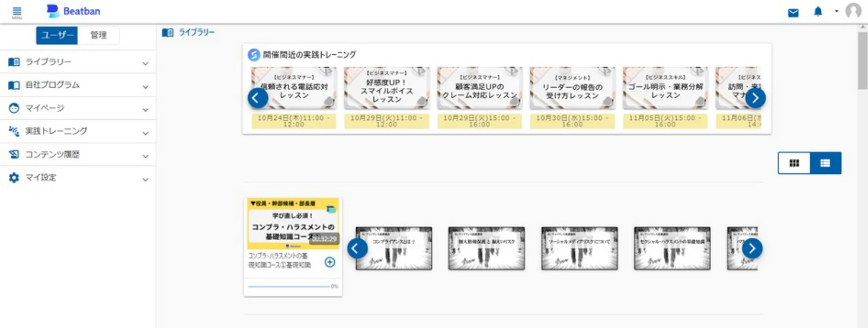Open the 顧客満足UPのクレーム対応レッスン card
868x328 pixels.
click(x=479, y=88)
